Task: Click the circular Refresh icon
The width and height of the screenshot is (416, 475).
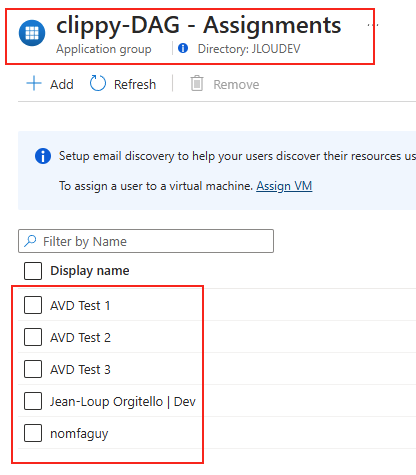Action: [x=98, y=83]
